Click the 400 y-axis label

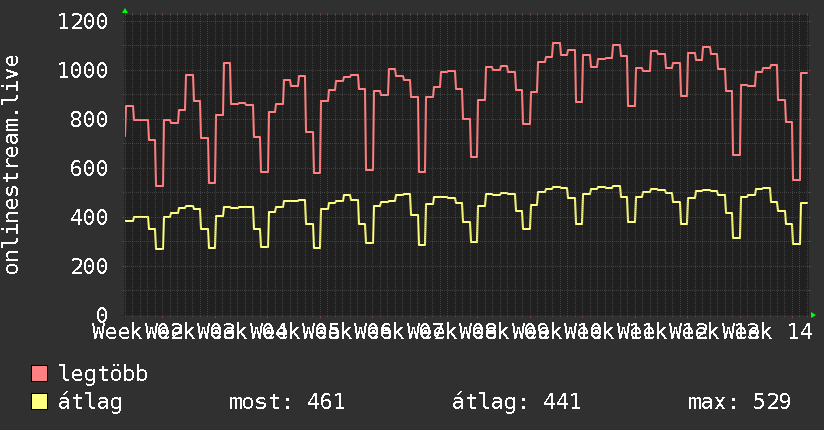pos(89,217)
